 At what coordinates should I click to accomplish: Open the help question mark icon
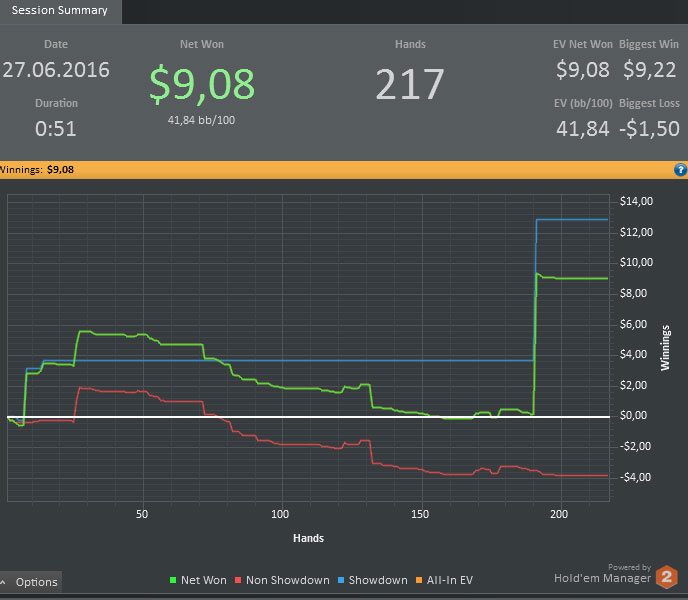click(680, 169)
